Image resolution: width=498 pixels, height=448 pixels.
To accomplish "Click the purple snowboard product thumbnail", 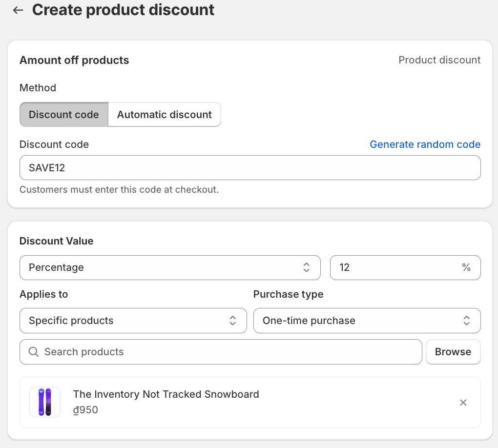I will point(45,402).
